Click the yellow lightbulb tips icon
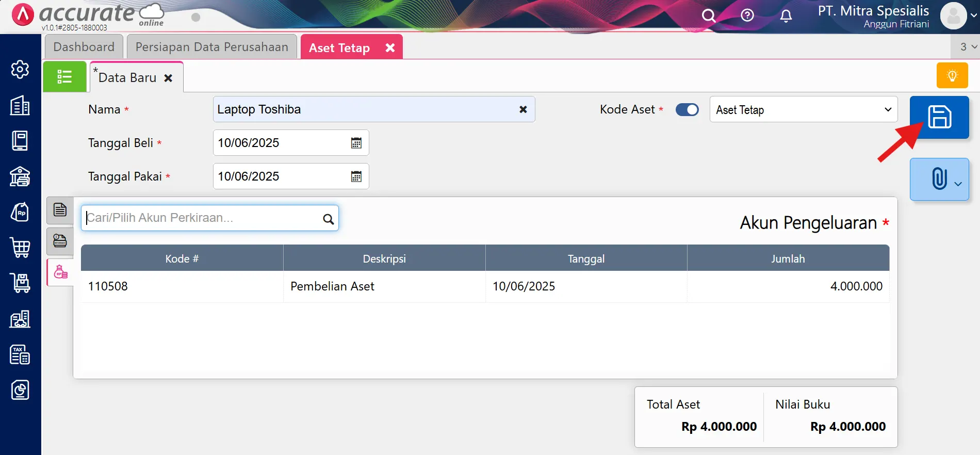This screenshot has width=980, height=455. (952, 75)
